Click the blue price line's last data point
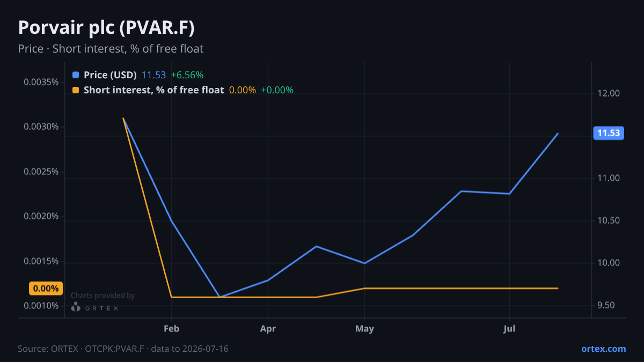644x362 pixels. tap(558, 134)
